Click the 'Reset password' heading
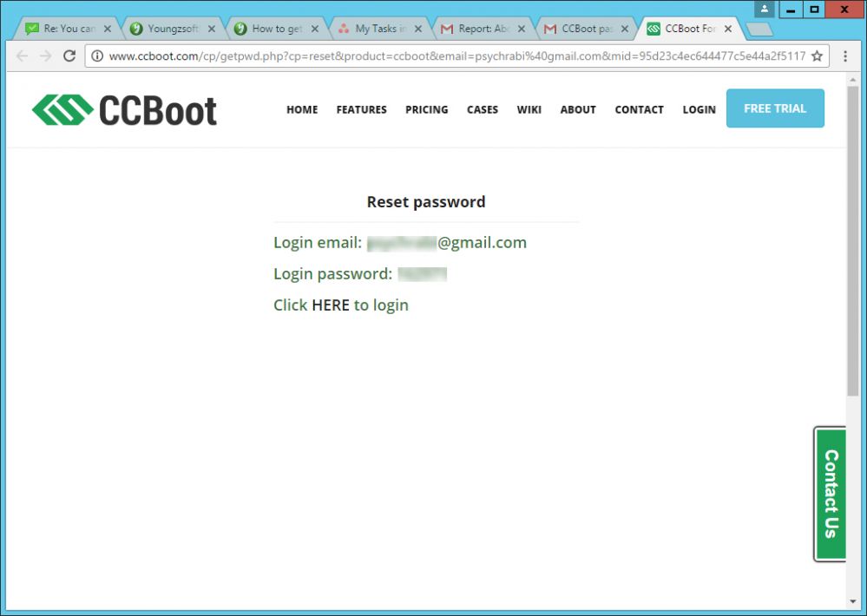867x616 pixels. click(x=426, y=202)
